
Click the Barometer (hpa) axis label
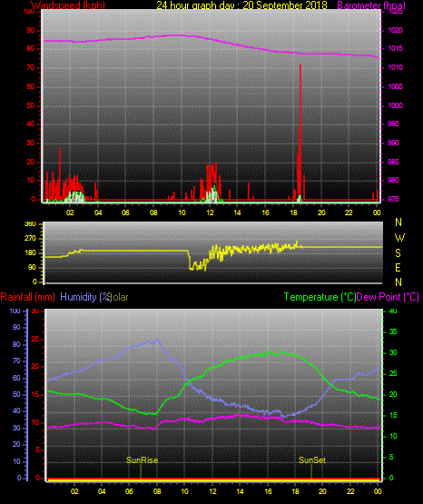pos(371,5)
